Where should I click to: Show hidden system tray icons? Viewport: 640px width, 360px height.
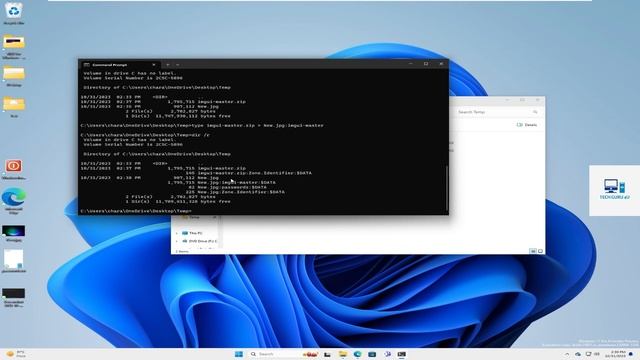(x=567, y=354)
